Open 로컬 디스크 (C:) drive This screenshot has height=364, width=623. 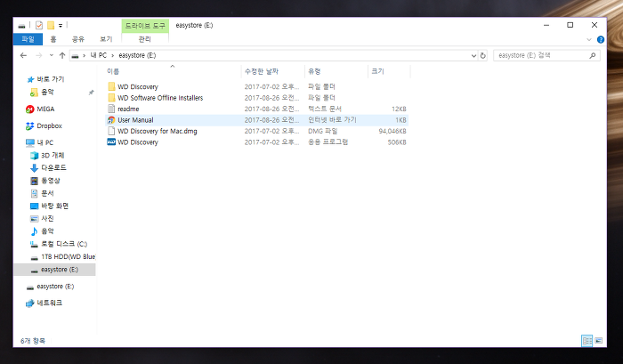64,244
